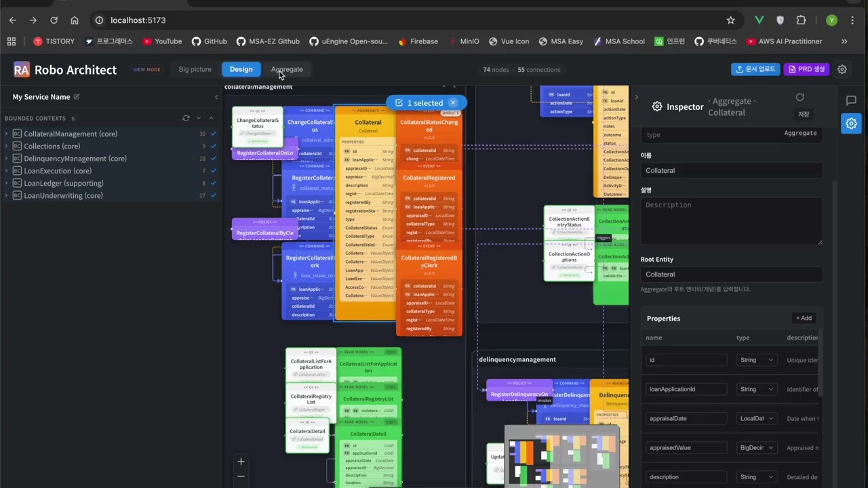Bookmark this page with the star icon
868x488 pixels.
(730, 20)
